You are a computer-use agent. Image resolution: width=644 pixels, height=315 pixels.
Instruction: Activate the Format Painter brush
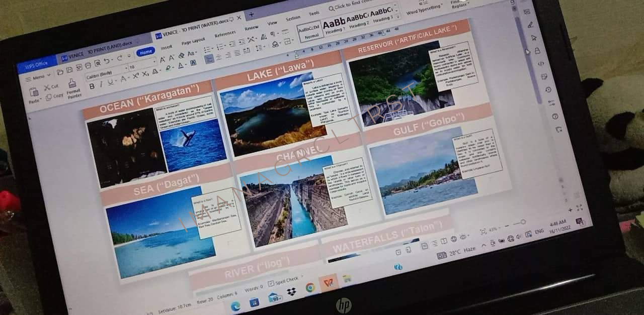(72, 83)
